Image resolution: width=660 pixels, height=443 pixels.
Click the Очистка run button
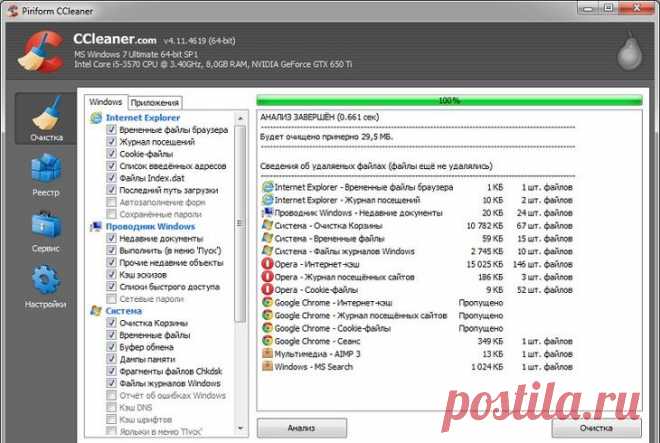pyautogui.click(x=596, y=428)
